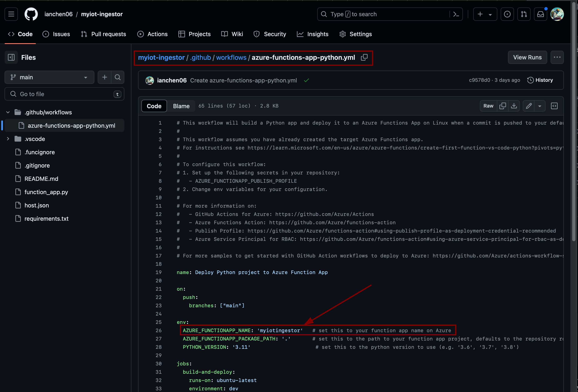Expand the .vscode folder
Image resolution: width=578 pixels, height=392 pixels.
point(8,139)
